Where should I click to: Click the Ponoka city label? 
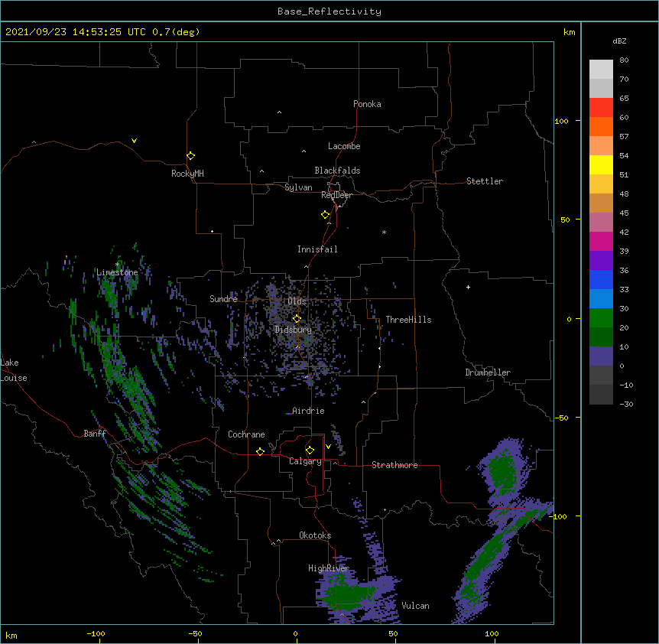367,104
